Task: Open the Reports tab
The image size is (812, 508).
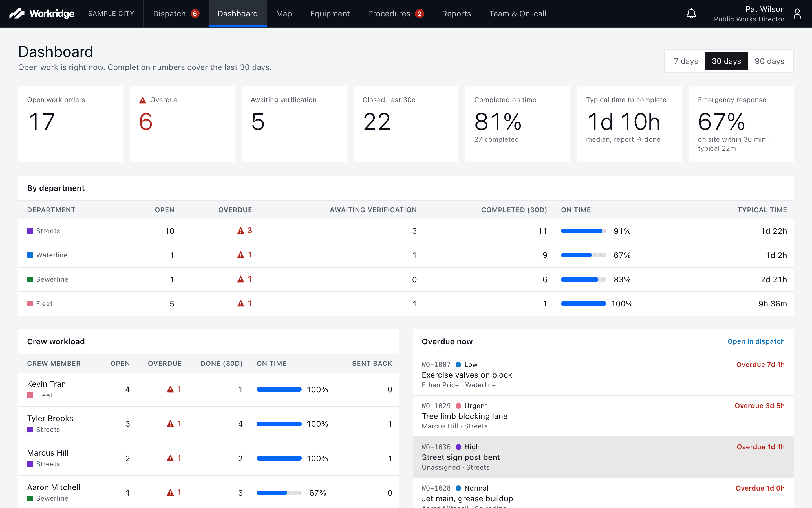Action: click(456, 14)
